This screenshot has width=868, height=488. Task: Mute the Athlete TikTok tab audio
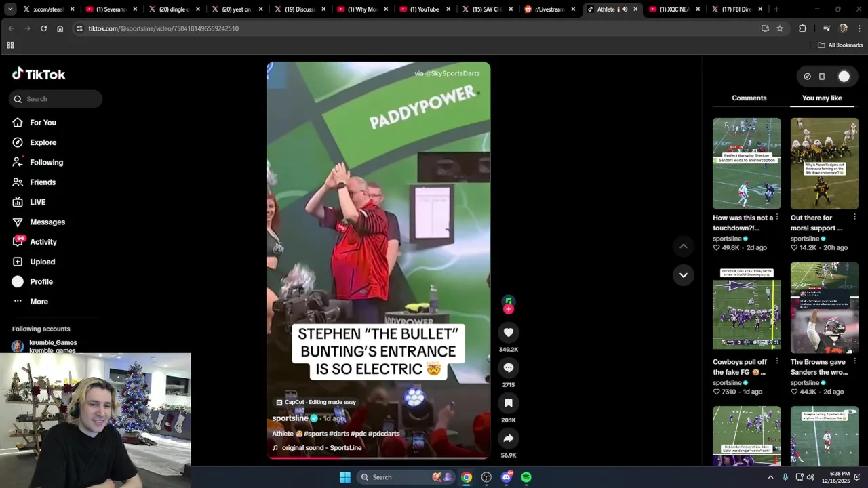pos(625,9)
